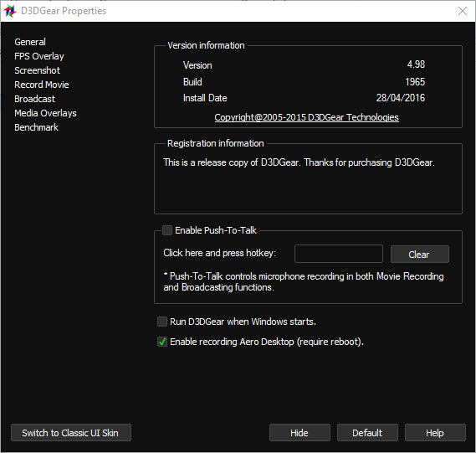Open the Record Movie section

pyautogui.click(x=42, y=85)
